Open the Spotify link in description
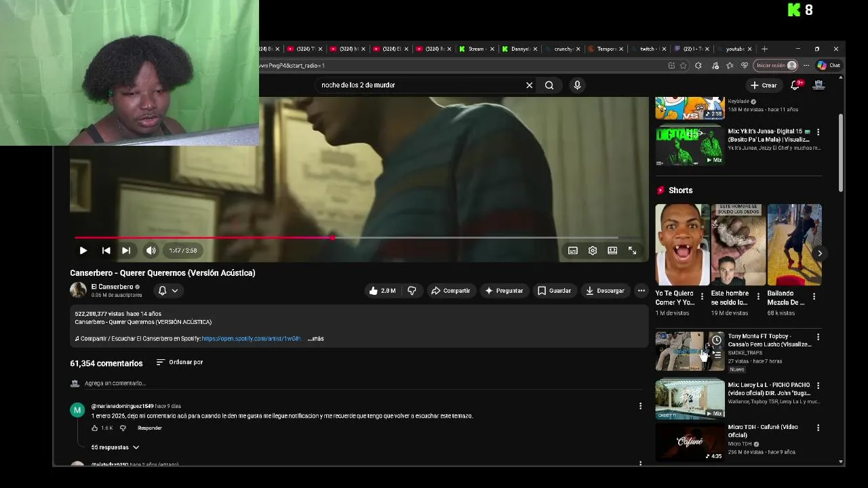The image size is (868, 488). (252, 339)
